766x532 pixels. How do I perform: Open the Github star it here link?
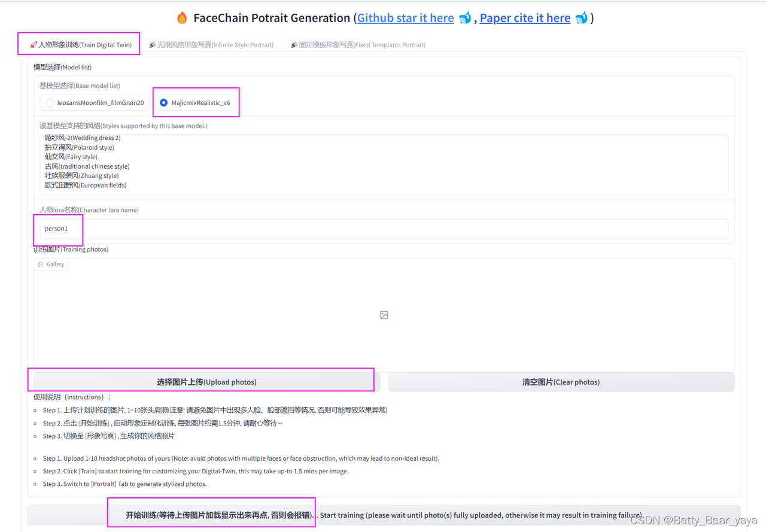tap(405, 18)
